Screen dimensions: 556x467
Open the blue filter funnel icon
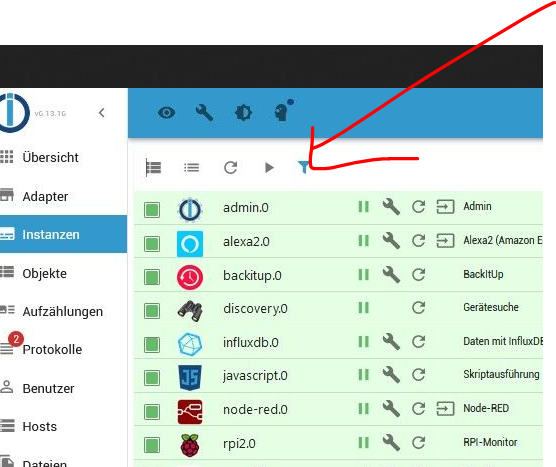click(303, 167)
